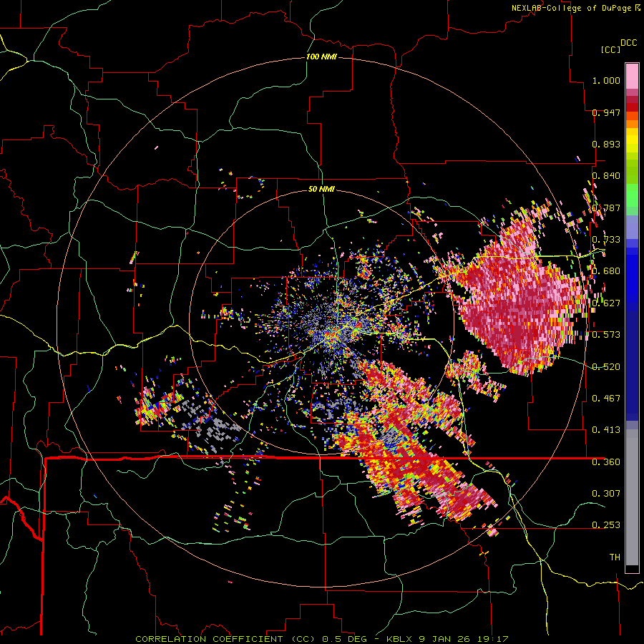Click the 0.787 value on the color scale
The width and height of the screenshot is (644, 644).
click(x=606, y=208)
